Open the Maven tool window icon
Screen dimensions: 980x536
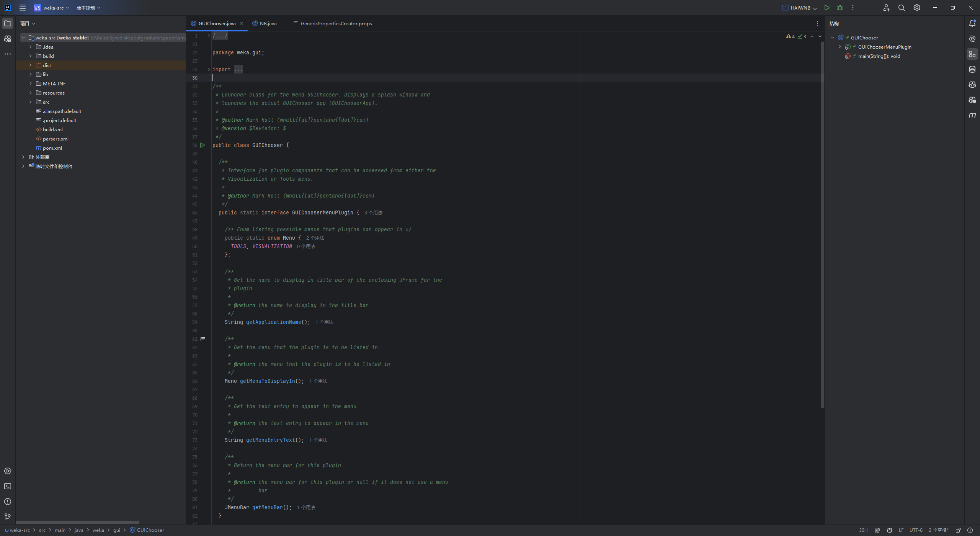[x=972, y=115]
